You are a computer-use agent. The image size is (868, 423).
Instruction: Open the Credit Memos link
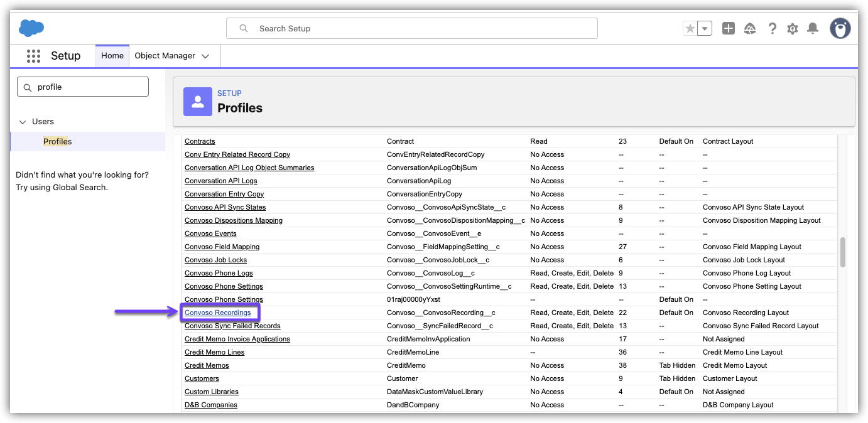coord(207,365)
